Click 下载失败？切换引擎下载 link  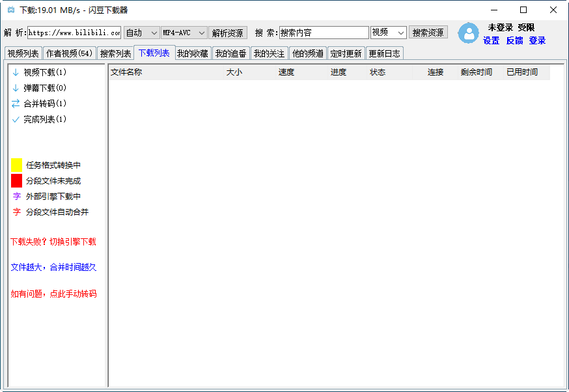(x=53, y=242)
